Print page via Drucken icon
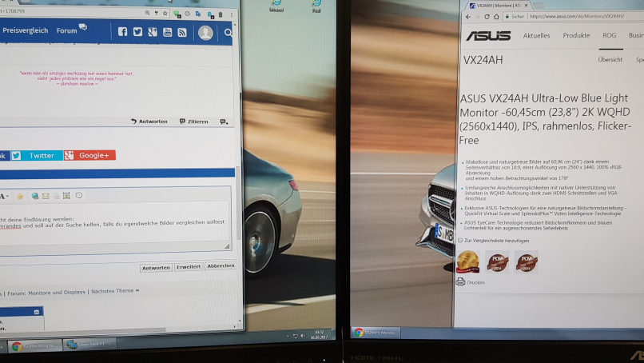 pos(460,281)
